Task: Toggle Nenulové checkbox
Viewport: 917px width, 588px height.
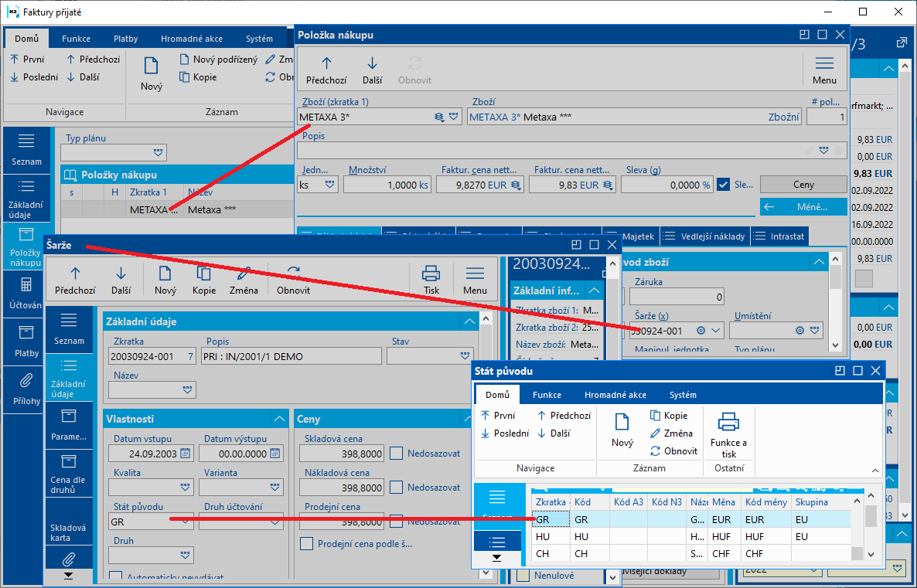Action: 523,575
